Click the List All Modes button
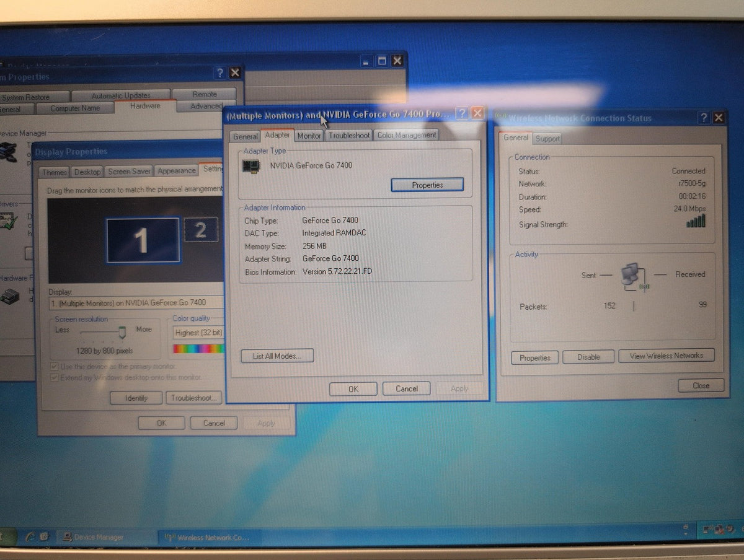 pos(277,356)
